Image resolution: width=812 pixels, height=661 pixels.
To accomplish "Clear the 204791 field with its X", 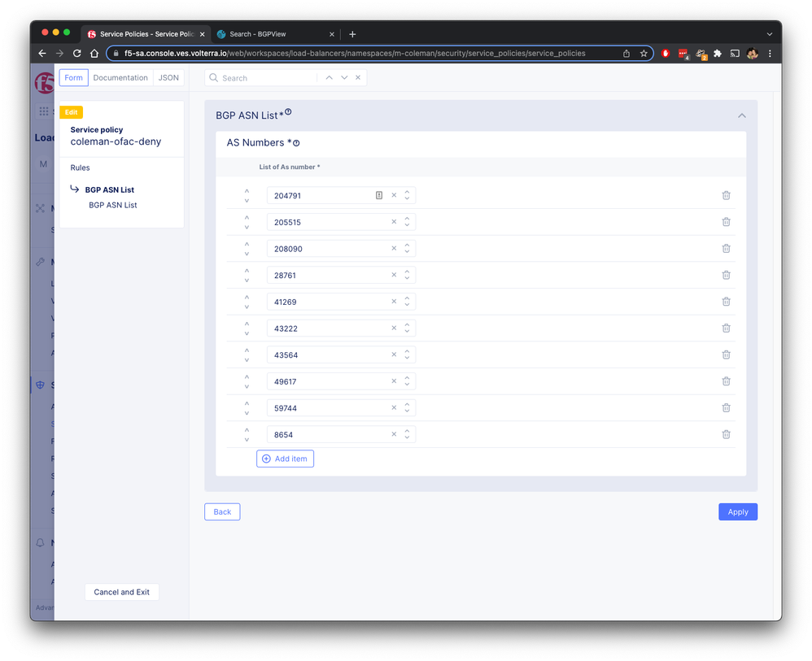I will pos(394,195).
